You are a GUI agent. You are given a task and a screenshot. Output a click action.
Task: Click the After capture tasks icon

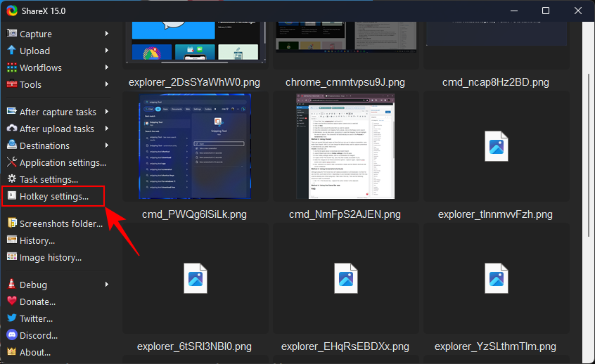click(x=12, y=112)
